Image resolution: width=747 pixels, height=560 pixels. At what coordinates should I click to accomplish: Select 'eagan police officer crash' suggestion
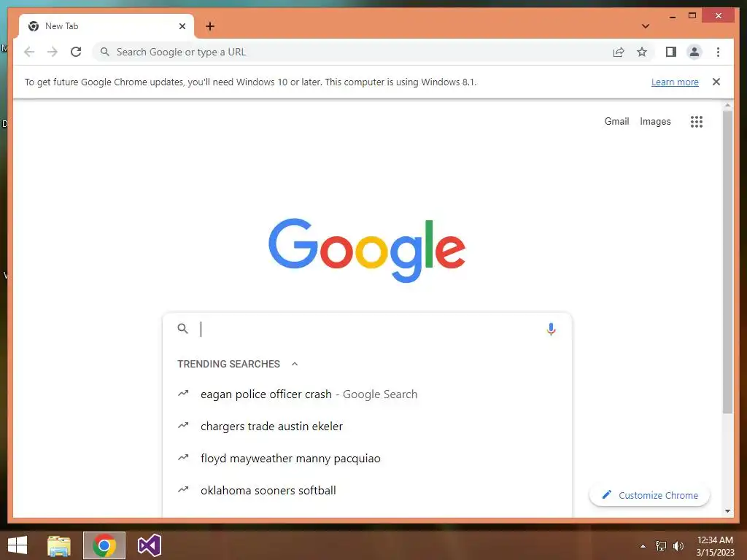point(367,394)
